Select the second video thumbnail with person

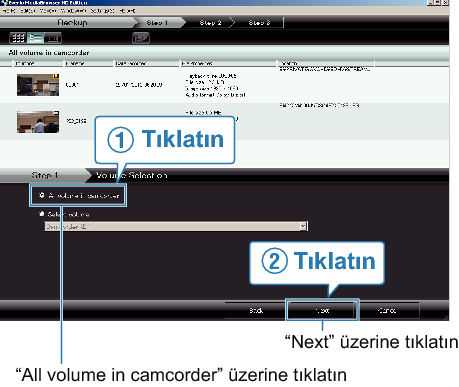(x=38, y=122)
